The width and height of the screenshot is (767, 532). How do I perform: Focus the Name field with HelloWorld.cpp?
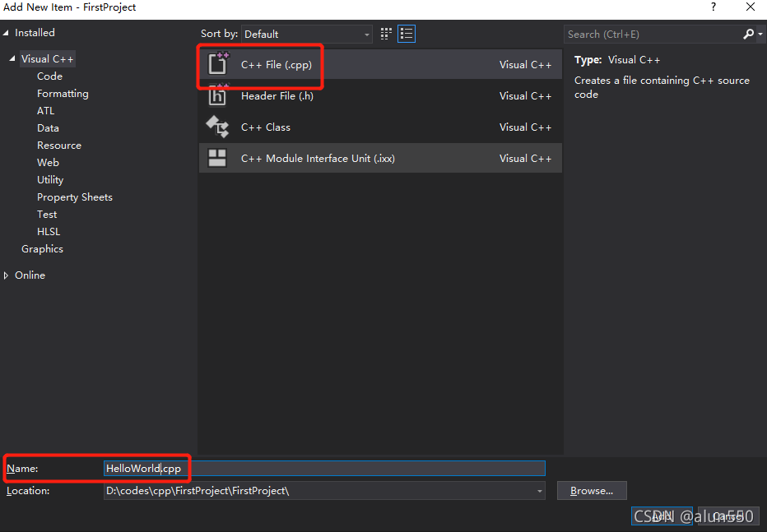(324, 469)
